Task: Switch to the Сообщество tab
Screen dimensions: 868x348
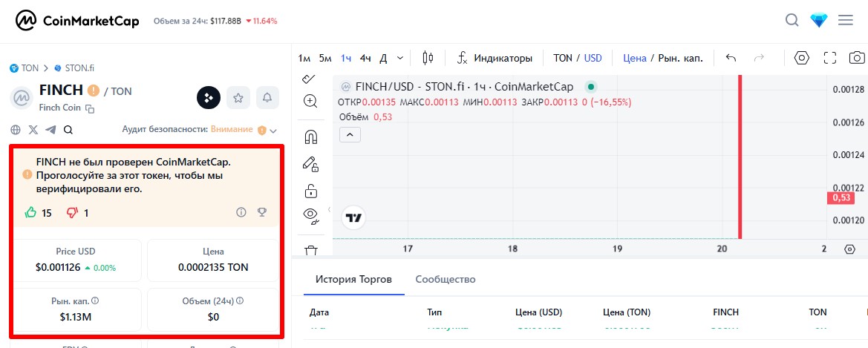Action: tap(446, 280)
